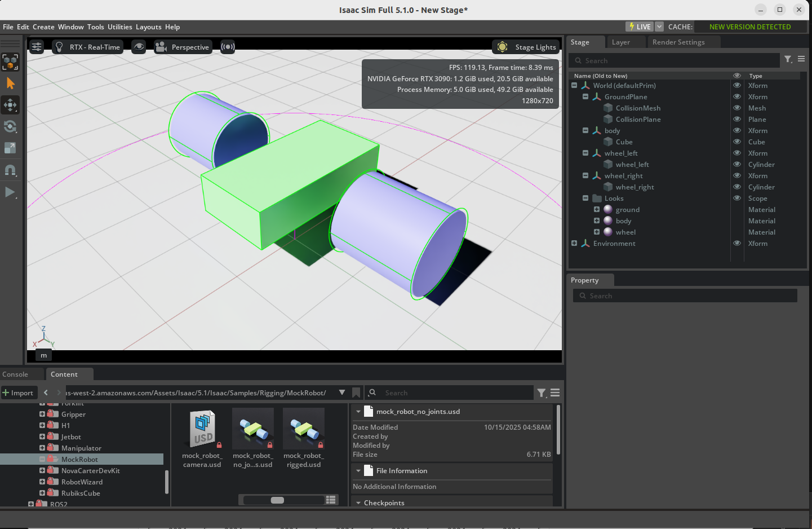
Task: Click the Import button in Content browser
Action: coord(19,393)
